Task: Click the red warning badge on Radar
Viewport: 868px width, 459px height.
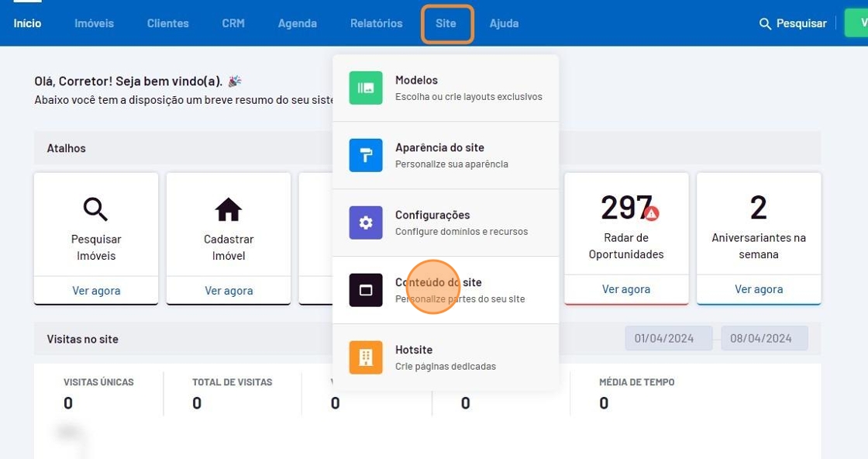Action: click(651, 212)
